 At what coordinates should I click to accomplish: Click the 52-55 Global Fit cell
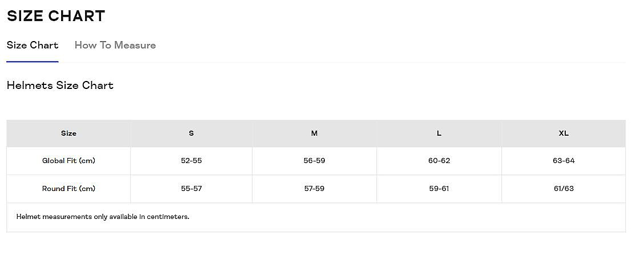coord(191,161)
